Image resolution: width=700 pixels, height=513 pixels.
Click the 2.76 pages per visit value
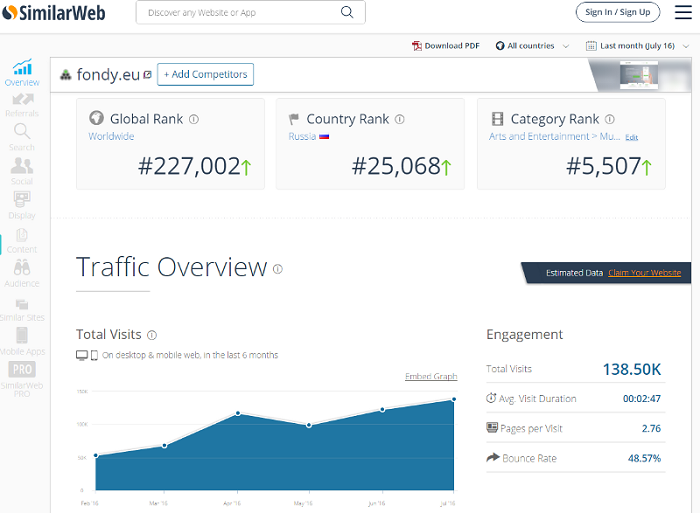[x=651, y=429]
